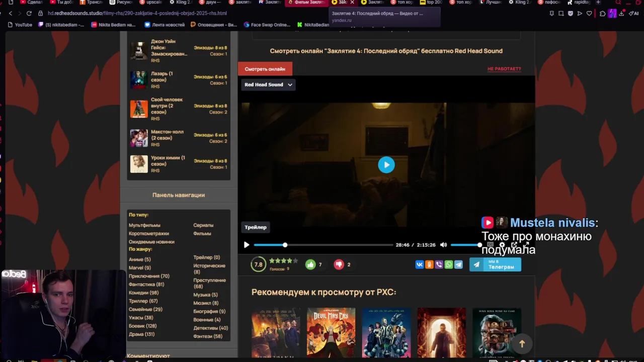Click the orange scroll-to-top arrow button

point(522,344)
